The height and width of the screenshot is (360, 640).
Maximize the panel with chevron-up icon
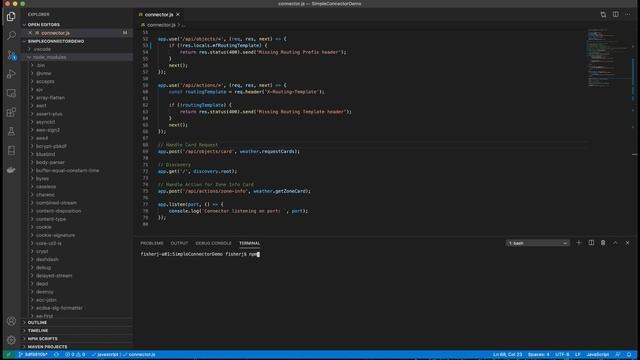(x=615, y=243)
